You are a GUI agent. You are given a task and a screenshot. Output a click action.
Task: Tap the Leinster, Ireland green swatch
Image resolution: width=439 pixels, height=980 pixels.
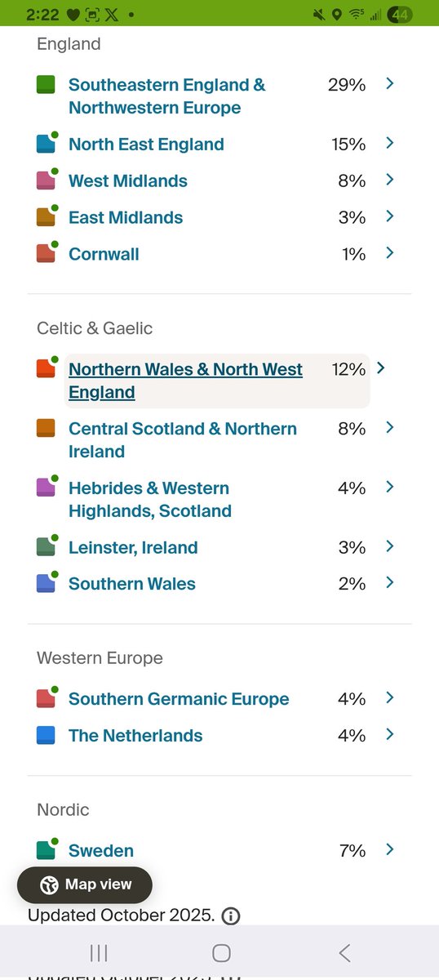pos(46,547)
